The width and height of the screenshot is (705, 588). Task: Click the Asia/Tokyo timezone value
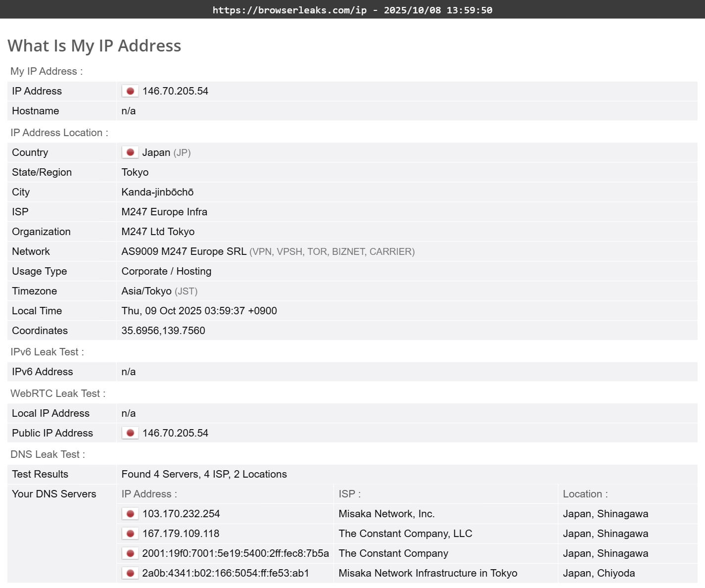(x=146, y=291)
